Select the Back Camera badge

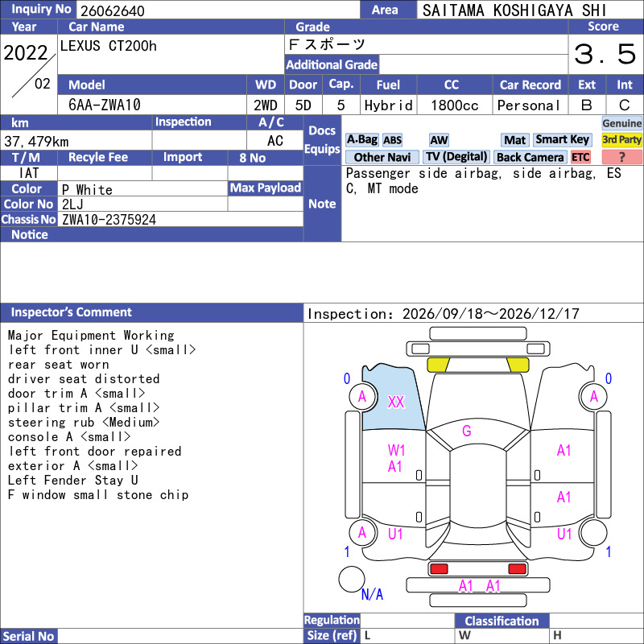click(x=530, y=157)
